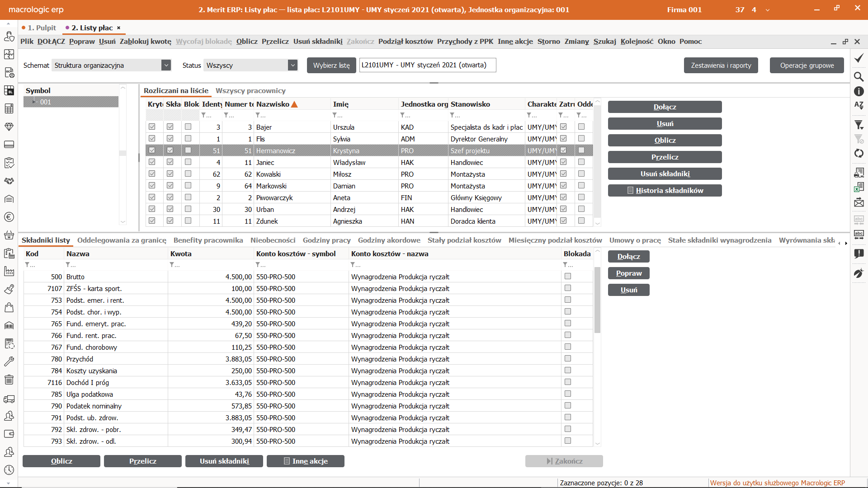Click the filter funnel icon
Viewport: 868px width, 488px height.
pyautogui.click(x=859, y=125)
